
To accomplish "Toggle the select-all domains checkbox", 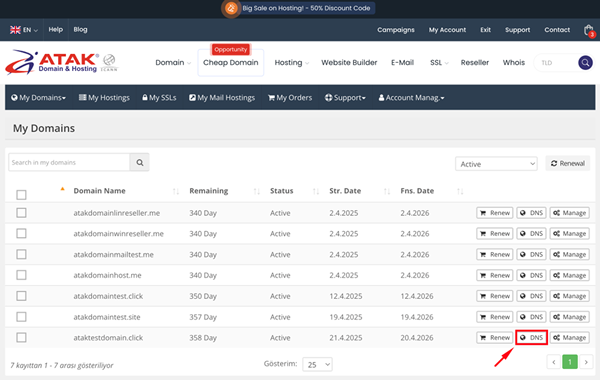I will pos(21,195).
